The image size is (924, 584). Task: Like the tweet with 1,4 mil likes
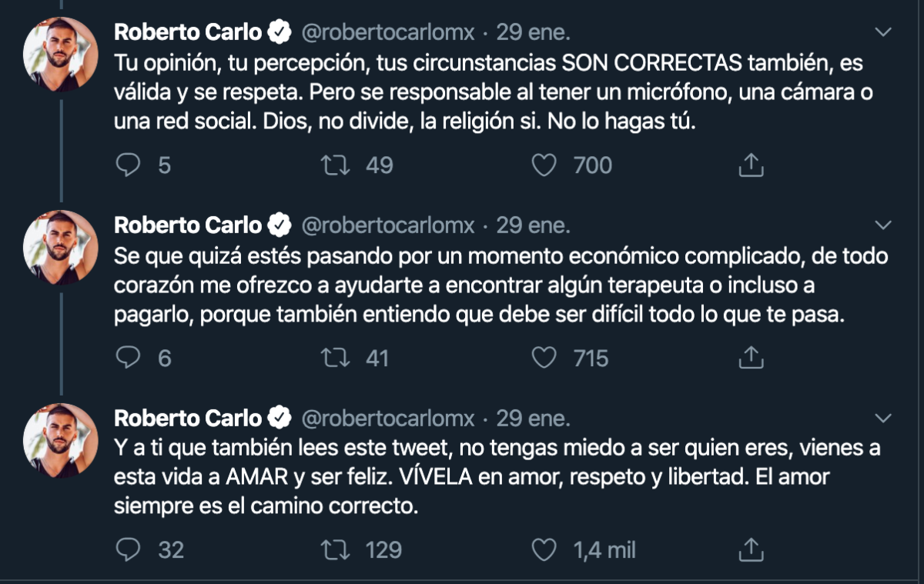pyautogui.click(x=545, y=549)
